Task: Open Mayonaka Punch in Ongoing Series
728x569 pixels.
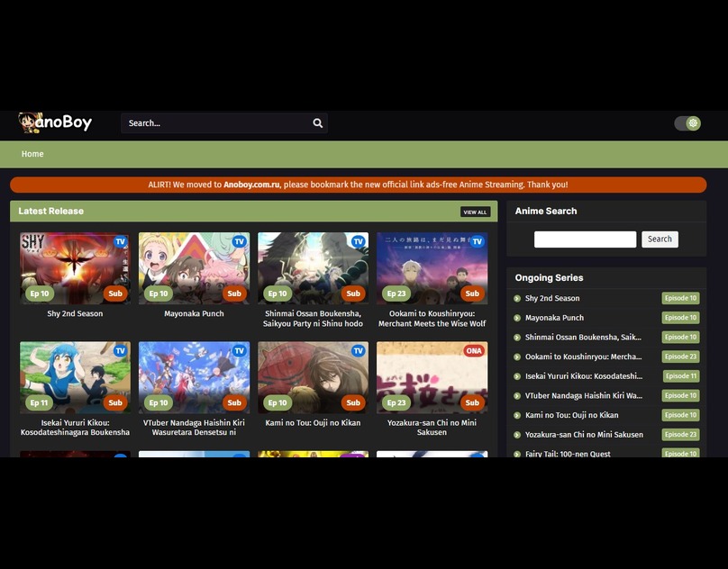Action: click(x=554, y=318)
